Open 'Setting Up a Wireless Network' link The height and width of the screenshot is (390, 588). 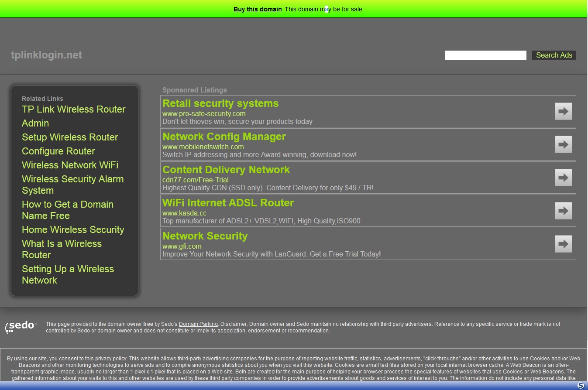[68, 275]
